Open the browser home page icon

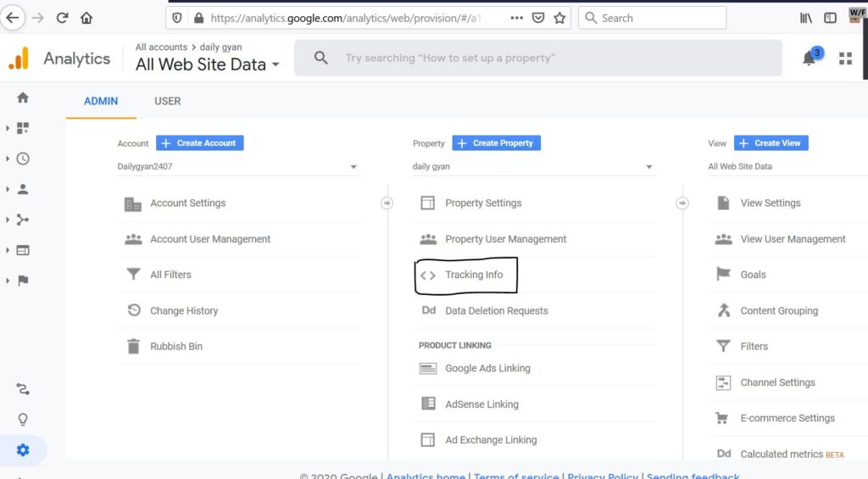(86, 18)
